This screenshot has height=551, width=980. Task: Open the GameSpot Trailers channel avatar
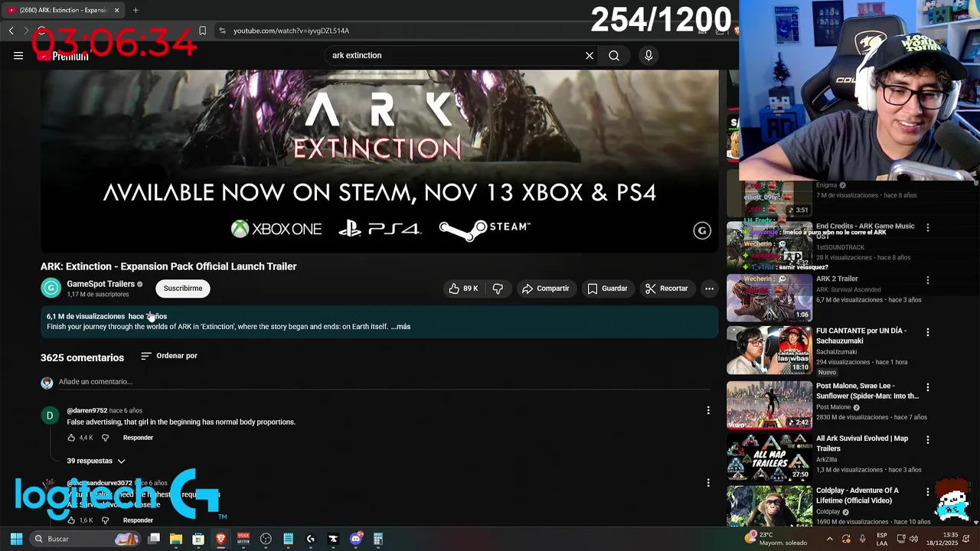[x=51, y=289]
